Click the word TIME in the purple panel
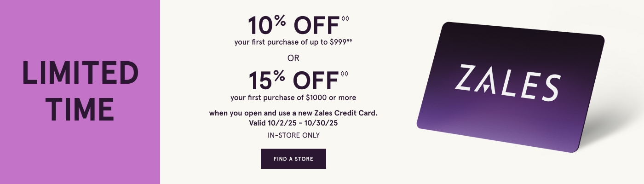This screenshot has width=644, height=184. [82, 109]
